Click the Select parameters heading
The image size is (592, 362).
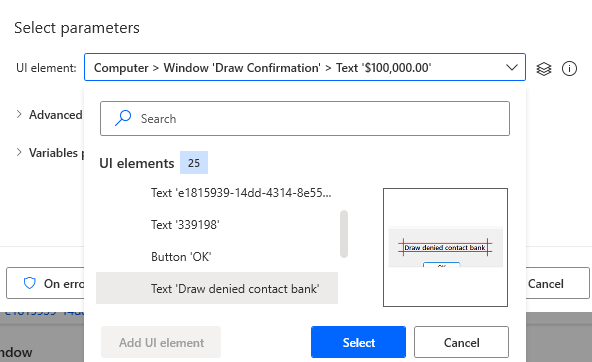(x=77, y=28)
